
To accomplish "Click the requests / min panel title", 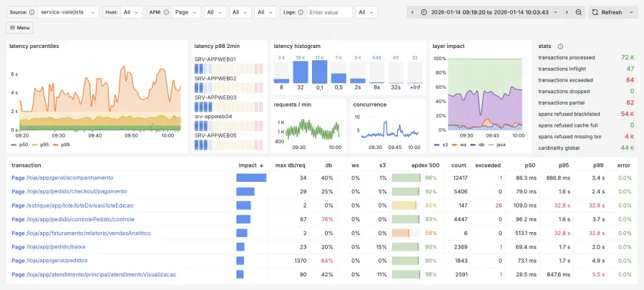I will coord(293,105).
